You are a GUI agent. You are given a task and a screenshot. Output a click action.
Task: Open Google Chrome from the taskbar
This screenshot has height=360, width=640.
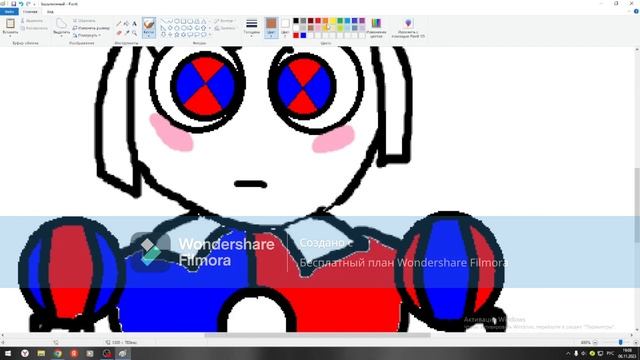click(58, 353)
